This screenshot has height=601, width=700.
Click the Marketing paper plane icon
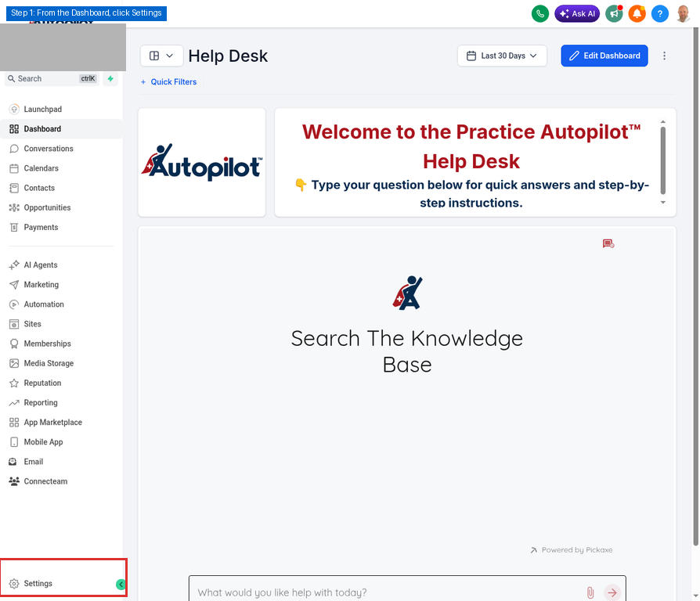14,285
